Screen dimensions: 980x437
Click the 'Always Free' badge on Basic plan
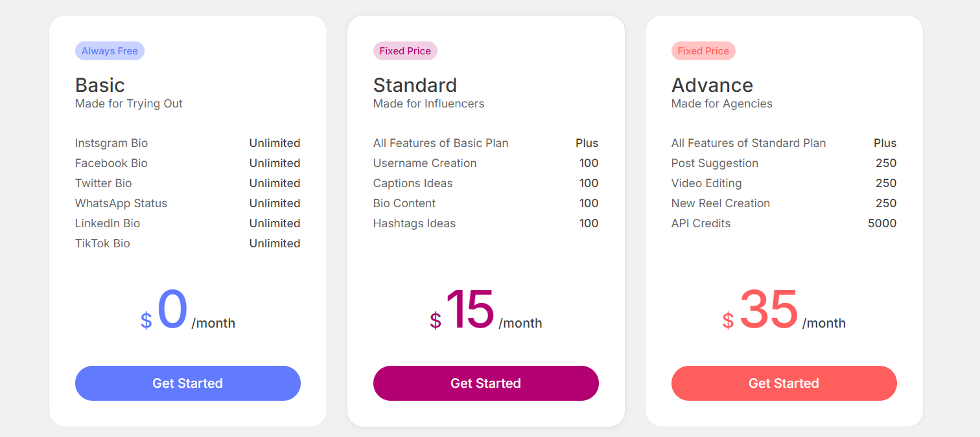(110, 50)
